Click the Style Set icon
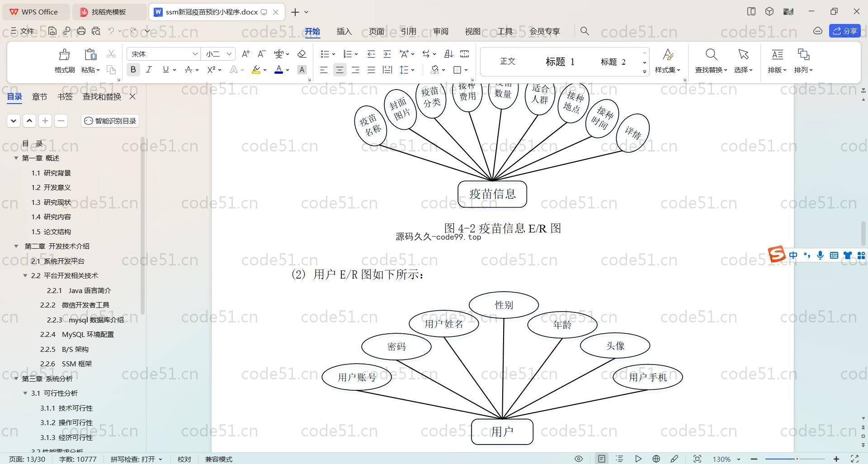Viewport: 868px width, 464px height. [x=668, y=55]
